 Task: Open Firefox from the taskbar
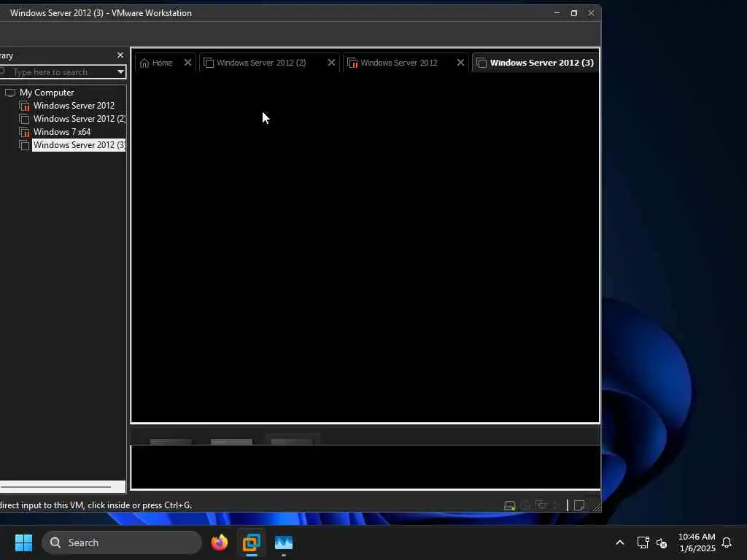(220, 542)
